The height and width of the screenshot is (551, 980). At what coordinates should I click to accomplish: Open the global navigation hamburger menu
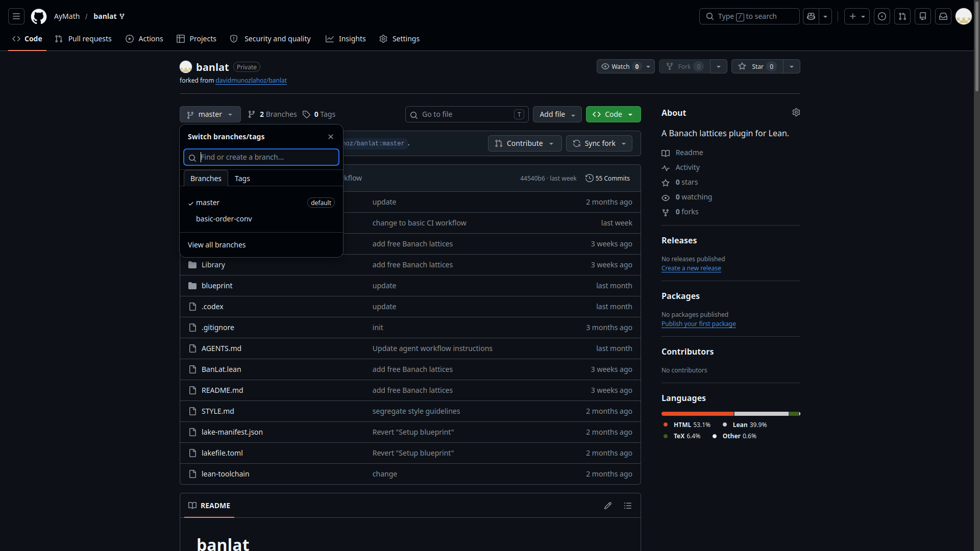[x=16, y=16]
